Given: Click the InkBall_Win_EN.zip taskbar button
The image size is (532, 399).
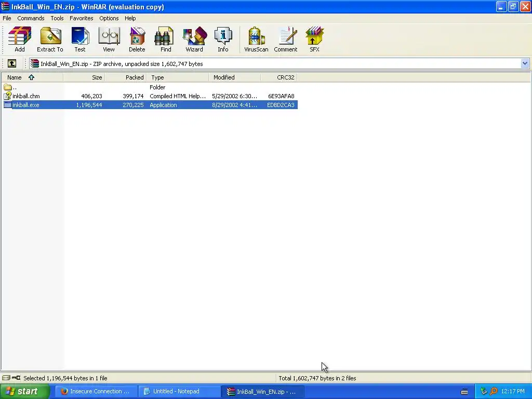Looking at the screenshot, I should coord(262,392).
